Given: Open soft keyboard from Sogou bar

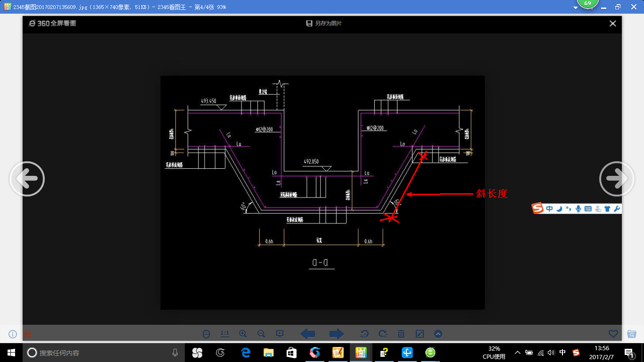Looking at the screenshot, I should pos(588,208).
